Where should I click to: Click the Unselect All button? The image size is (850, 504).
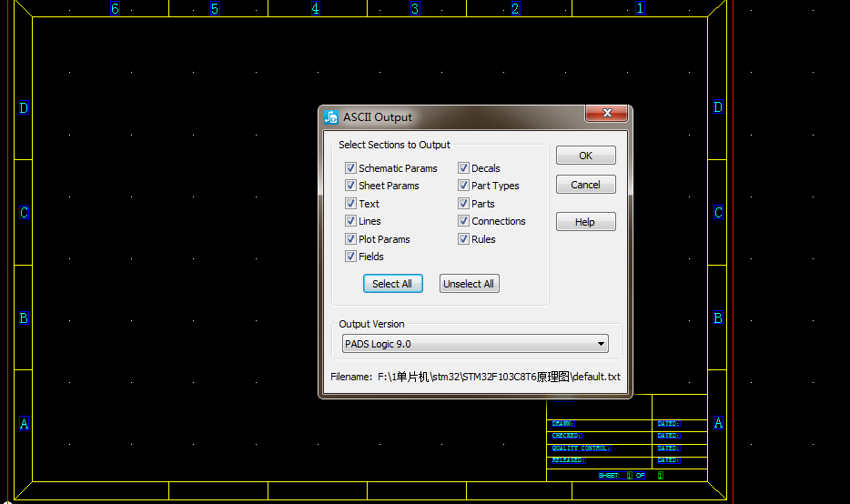469,284
